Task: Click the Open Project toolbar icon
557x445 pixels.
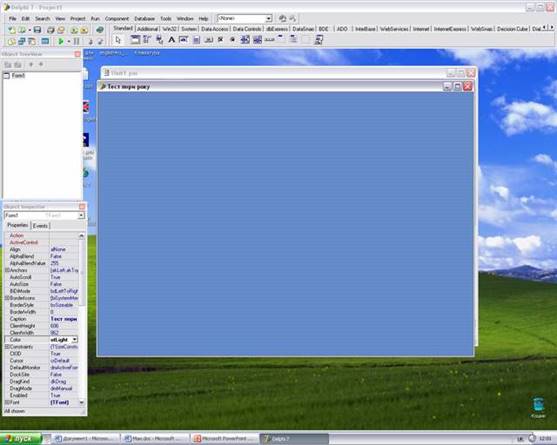Action: coord(61,30)
